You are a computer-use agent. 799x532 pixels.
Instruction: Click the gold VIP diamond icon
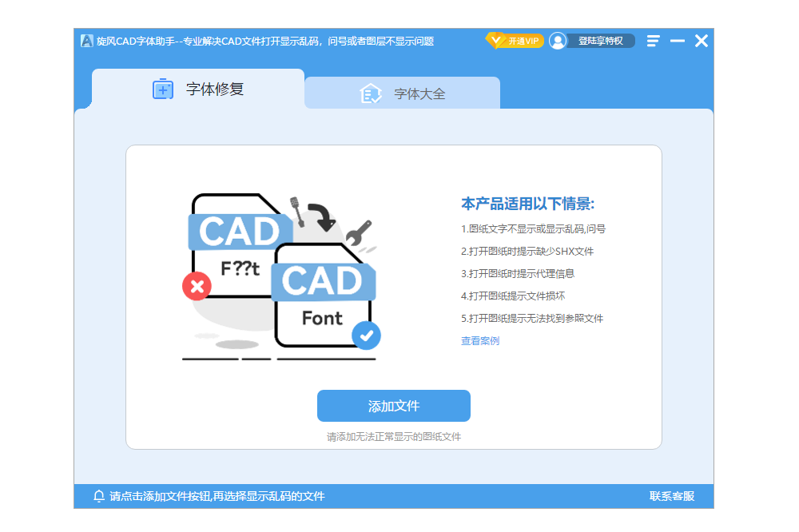pyautogui.click(x=495, y=41)
